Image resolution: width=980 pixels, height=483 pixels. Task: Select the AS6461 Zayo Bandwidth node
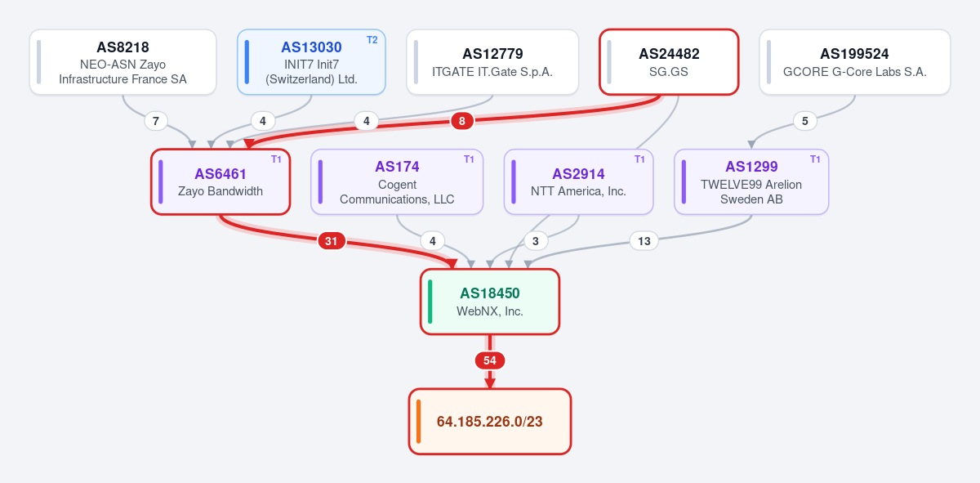(220, 181)
